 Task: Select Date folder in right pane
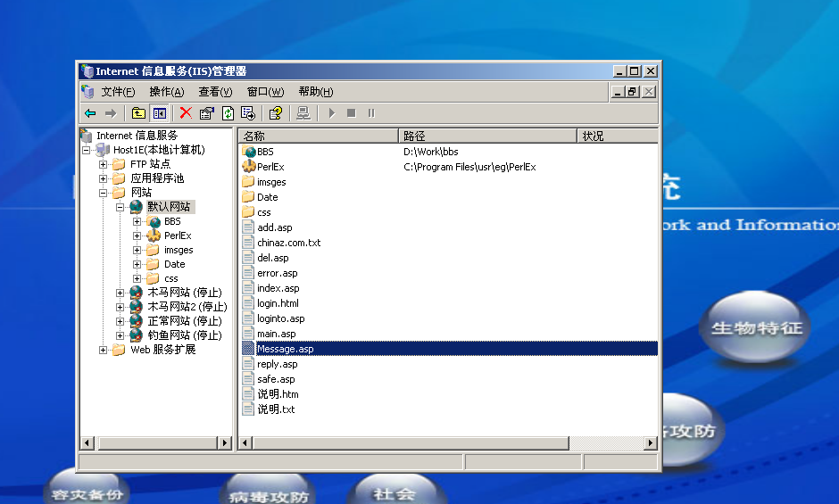pos(260,197)
